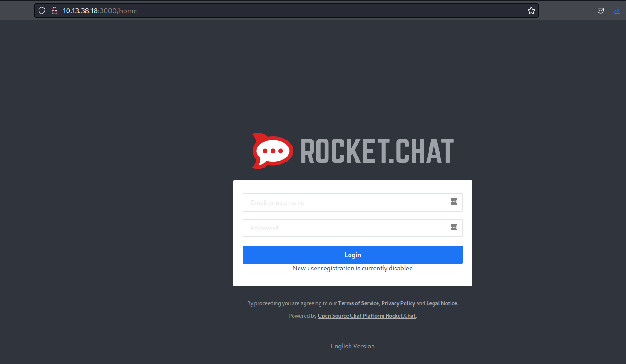Screen dimensions: 626x364
Task: Open the insecure connection padlock icon
Action: tap(55, 11)
